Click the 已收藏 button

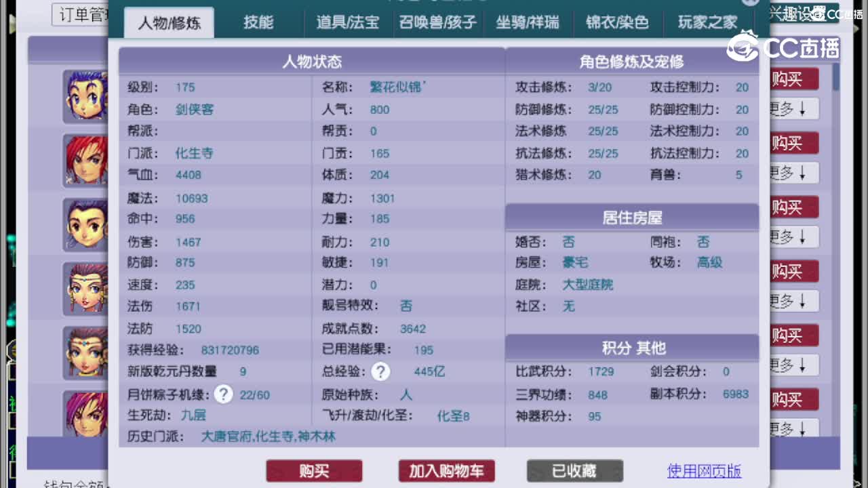574,470
